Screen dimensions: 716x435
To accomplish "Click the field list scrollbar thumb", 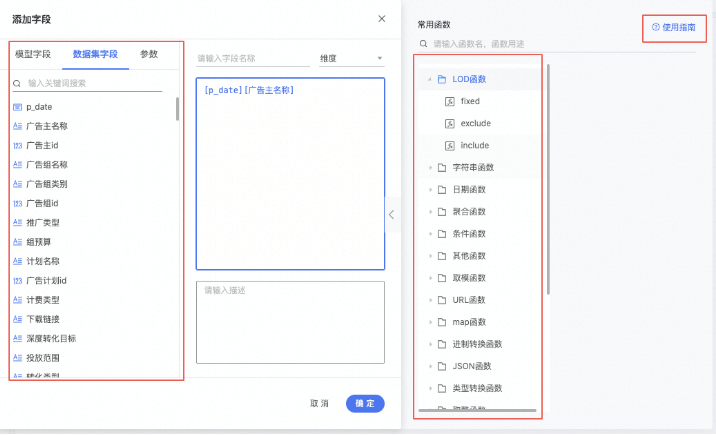I will [x=177, y=109].
